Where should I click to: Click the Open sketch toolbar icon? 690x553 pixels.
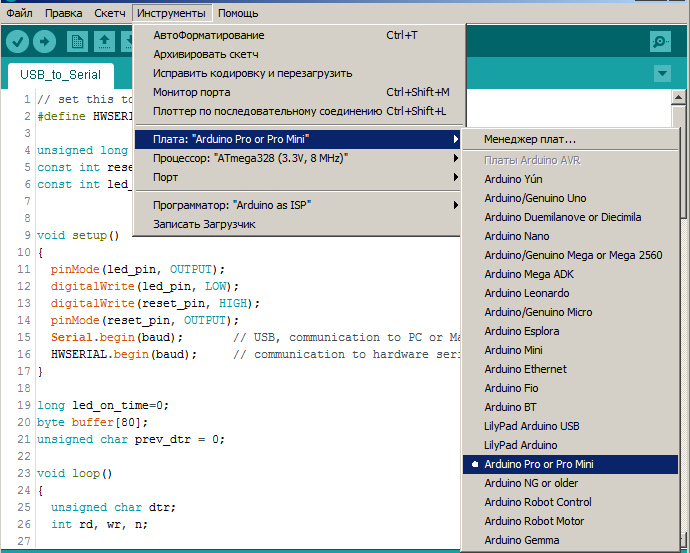(104, 41)
